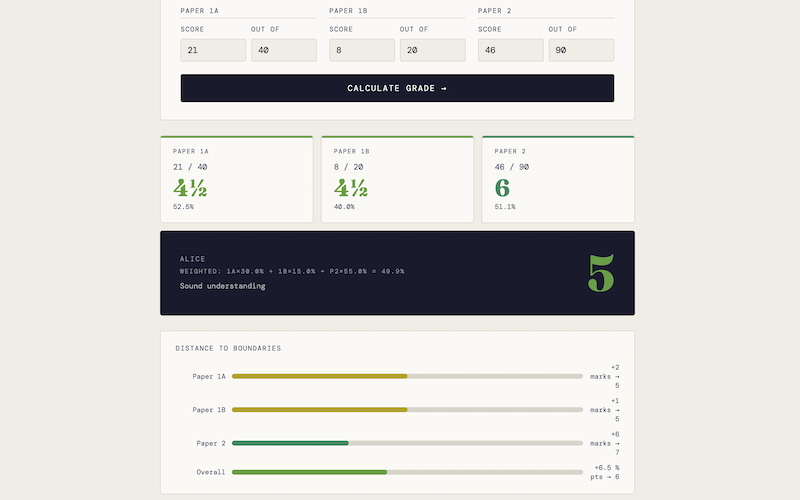
Task: Click the '52.5%' percentage text
Action: click(183, 207)
